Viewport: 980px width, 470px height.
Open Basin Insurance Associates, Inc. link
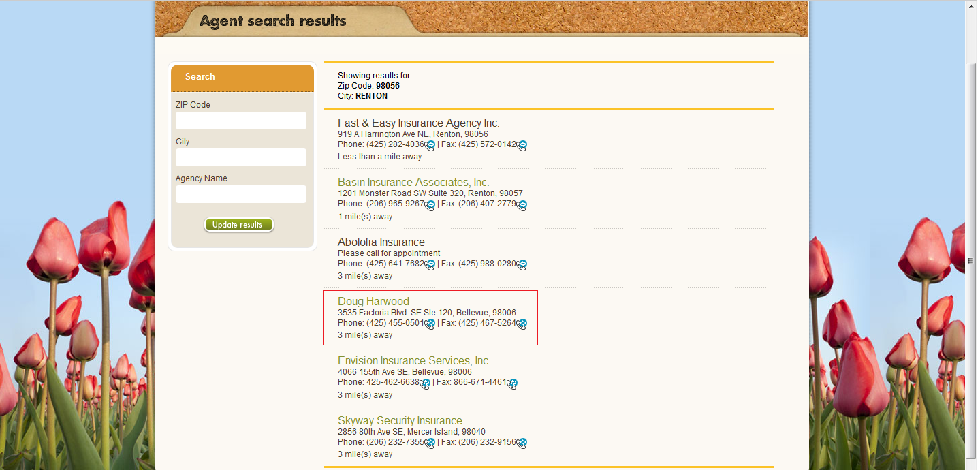[x=413, y=183]
